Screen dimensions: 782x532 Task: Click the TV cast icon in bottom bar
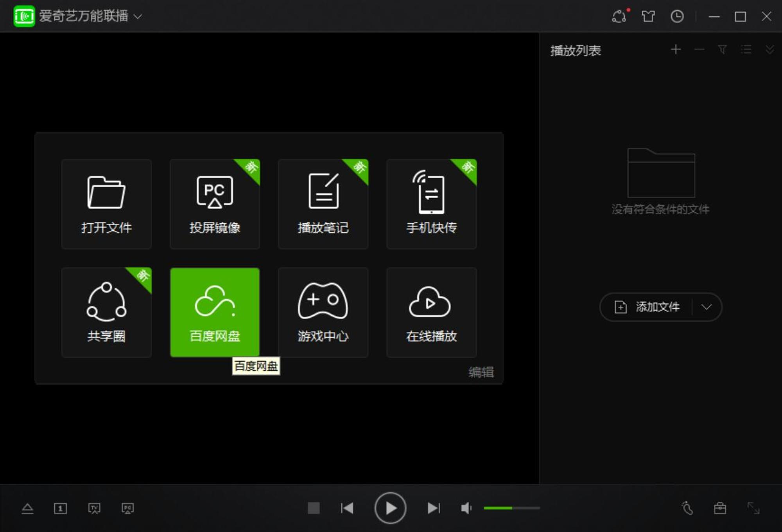pyautogui.click(x=94, y=509)
